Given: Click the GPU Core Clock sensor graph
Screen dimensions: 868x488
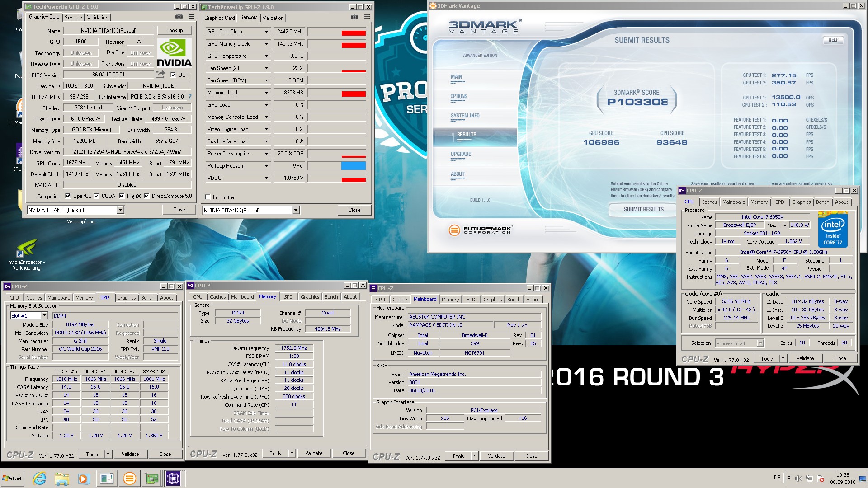Looking at the screenshot, I should click(337, 32).
